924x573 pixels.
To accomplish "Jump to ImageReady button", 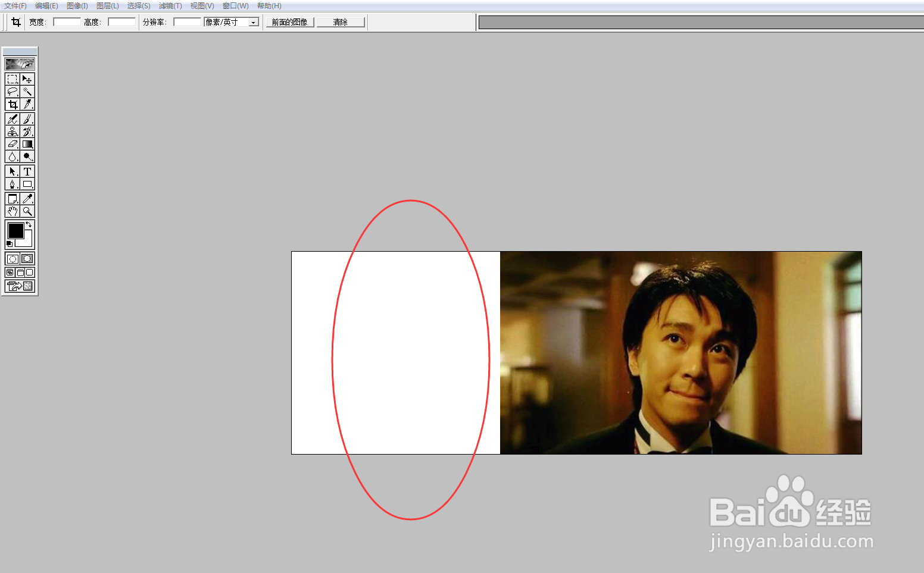I will (x=20, y=286).
